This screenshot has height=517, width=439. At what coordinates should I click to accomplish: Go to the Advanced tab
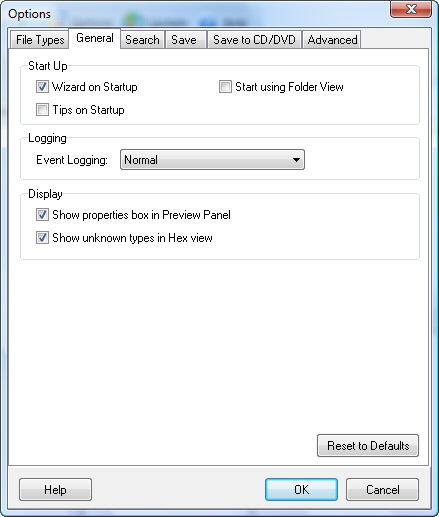point(332,40)
